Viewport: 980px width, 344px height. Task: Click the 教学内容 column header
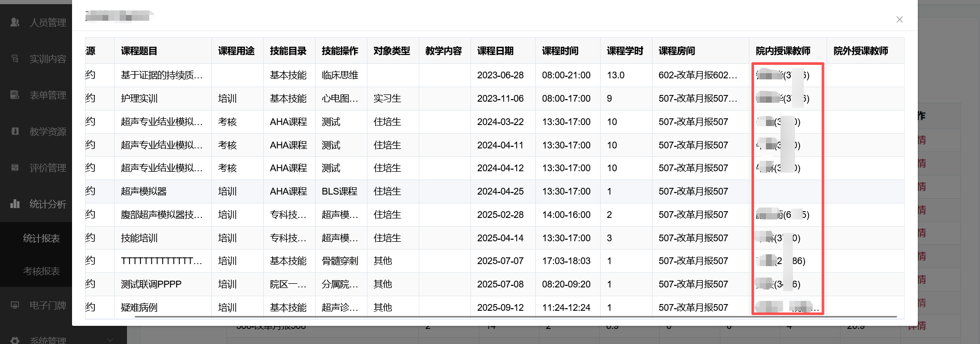pyautogui.click(x=444, y=51)
